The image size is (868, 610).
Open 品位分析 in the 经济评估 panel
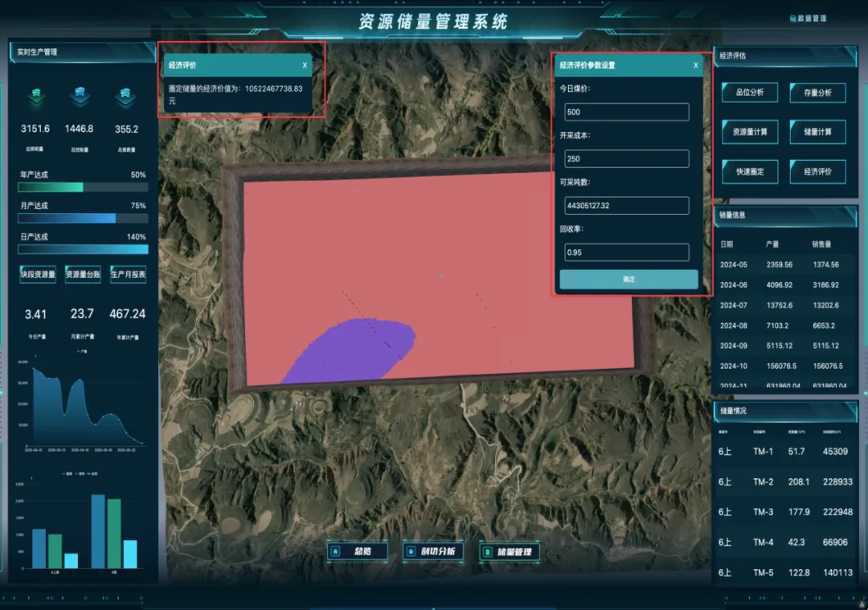click(x=749, y=92)
